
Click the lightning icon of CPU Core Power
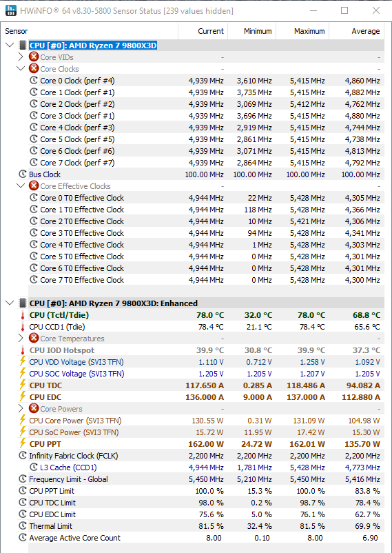[23, 420]
